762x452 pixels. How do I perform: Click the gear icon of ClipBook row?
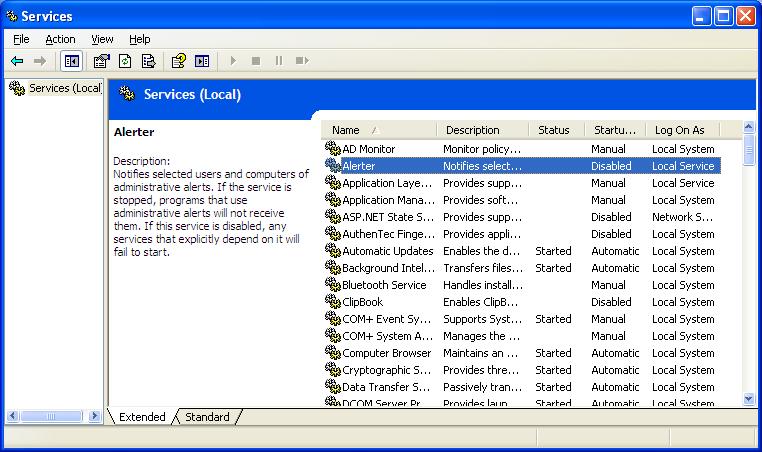[x=333, y=301]
